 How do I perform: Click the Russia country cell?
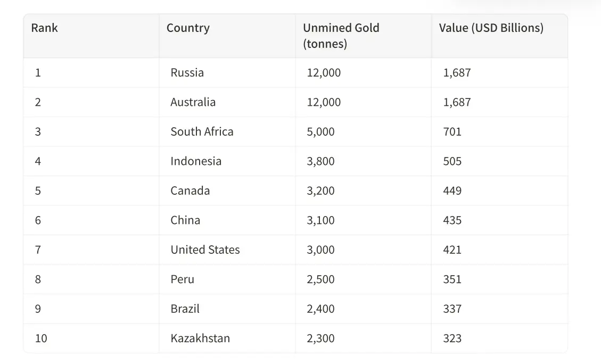click(x=187, y=73)
